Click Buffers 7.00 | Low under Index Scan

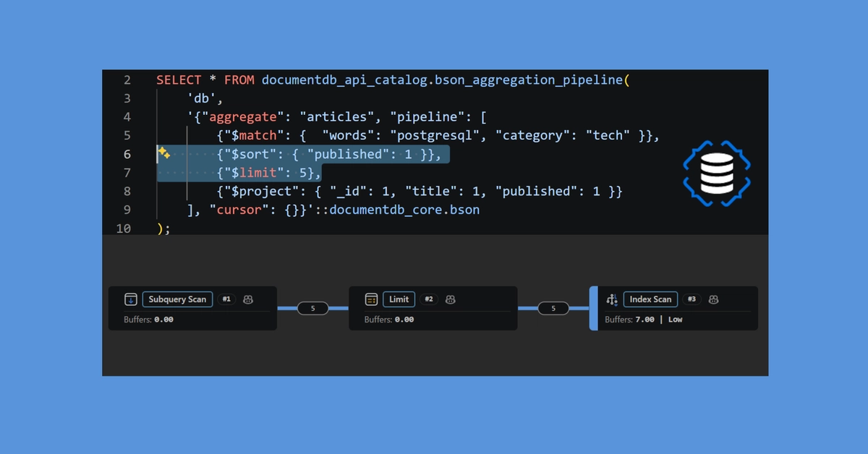(x=644, y=320)
